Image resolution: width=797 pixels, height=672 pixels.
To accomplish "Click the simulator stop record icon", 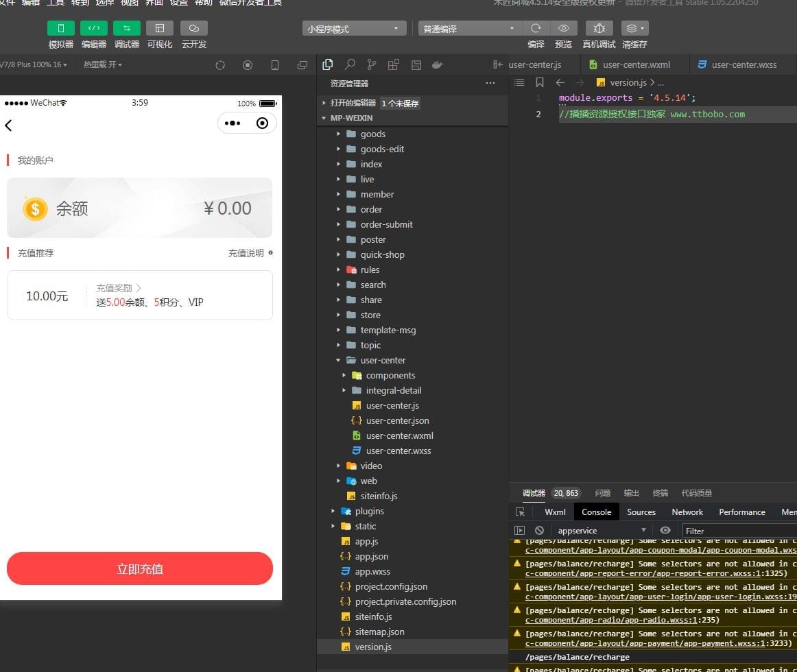I will [248, 65].
